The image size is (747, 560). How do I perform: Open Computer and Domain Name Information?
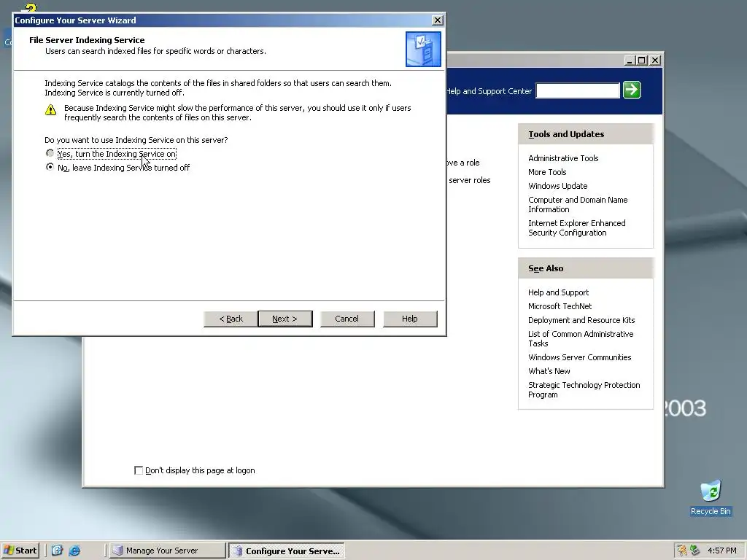(x=578, y=204)
